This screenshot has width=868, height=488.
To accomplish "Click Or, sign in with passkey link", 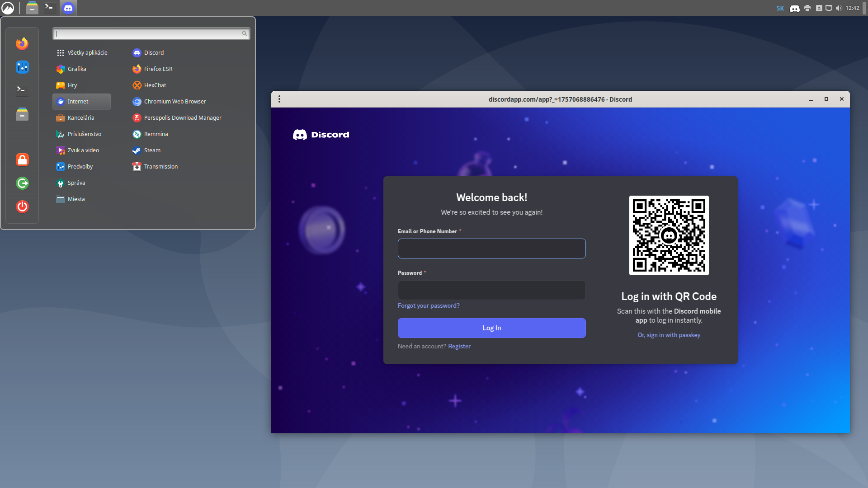I will tap(669, 335).
